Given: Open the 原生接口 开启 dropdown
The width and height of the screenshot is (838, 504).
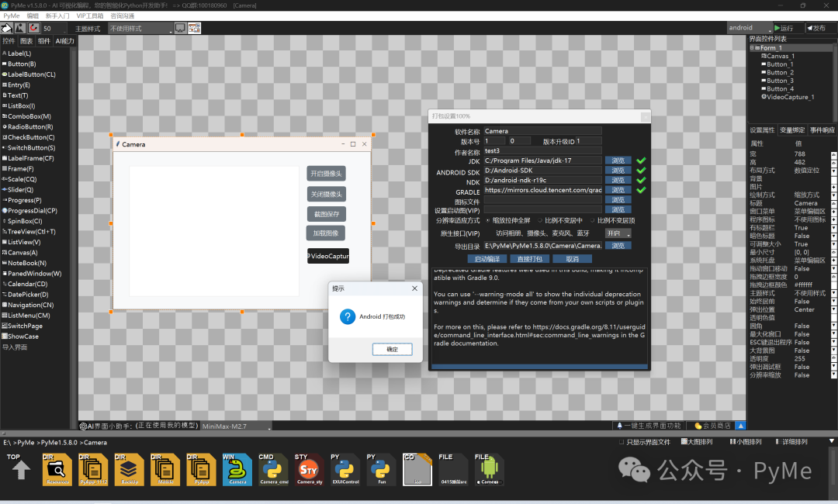Looking at the screenshot, I should pyautogui.click(x=618, y=233).
